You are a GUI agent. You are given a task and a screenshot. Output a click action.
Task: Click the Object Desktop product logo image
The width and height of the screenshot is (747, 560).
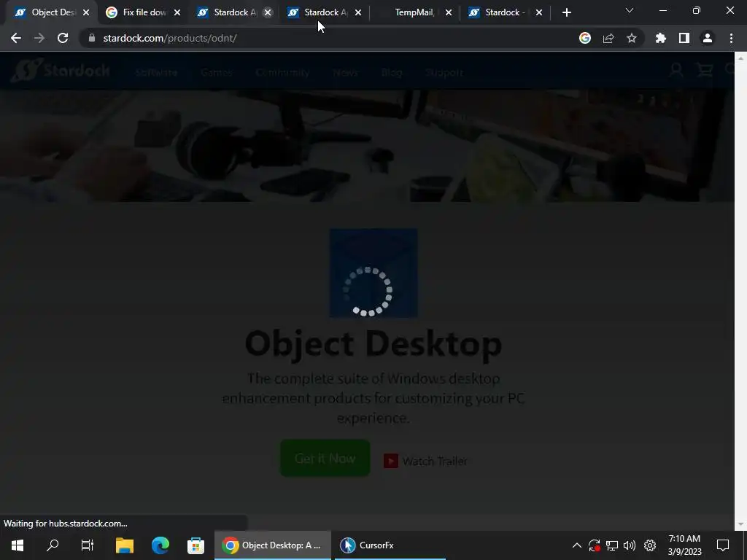373,273
